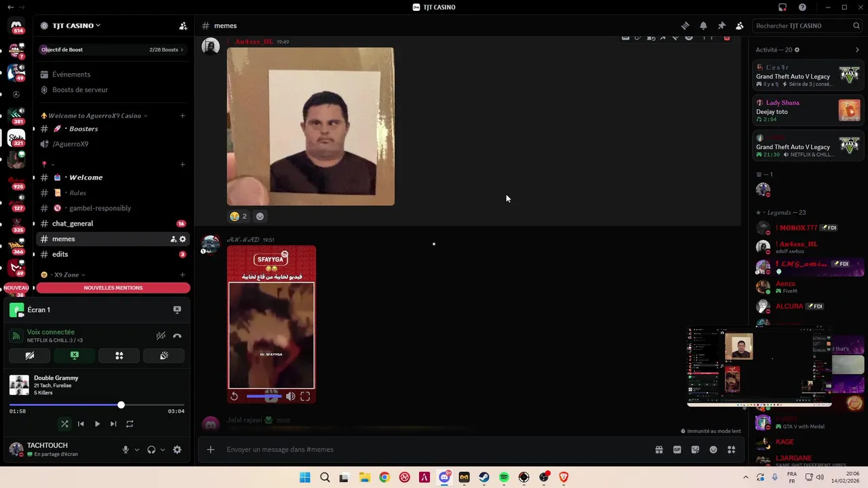Open the gift icon in message bar
This screenshot has height=488, width=868.
[658, 449]
